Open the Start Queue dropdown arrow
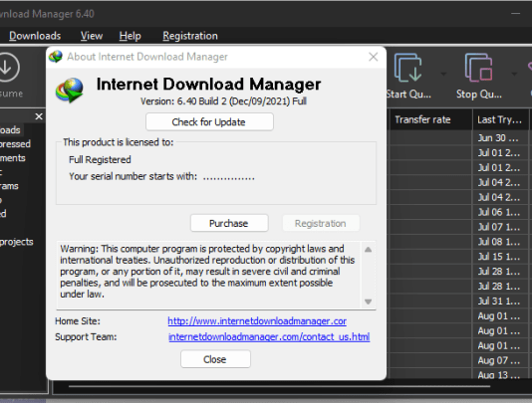Viewport: 532px width, 403px height. 443,74
